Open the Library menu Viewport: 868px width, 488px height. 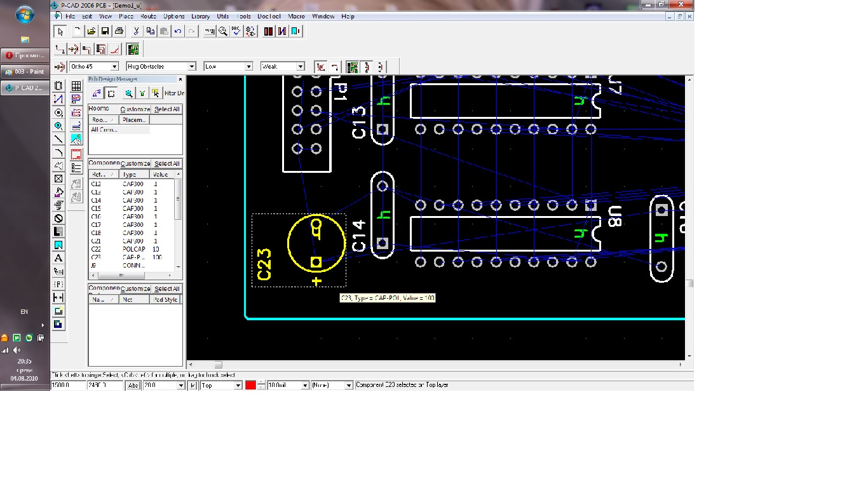[200, 17]
